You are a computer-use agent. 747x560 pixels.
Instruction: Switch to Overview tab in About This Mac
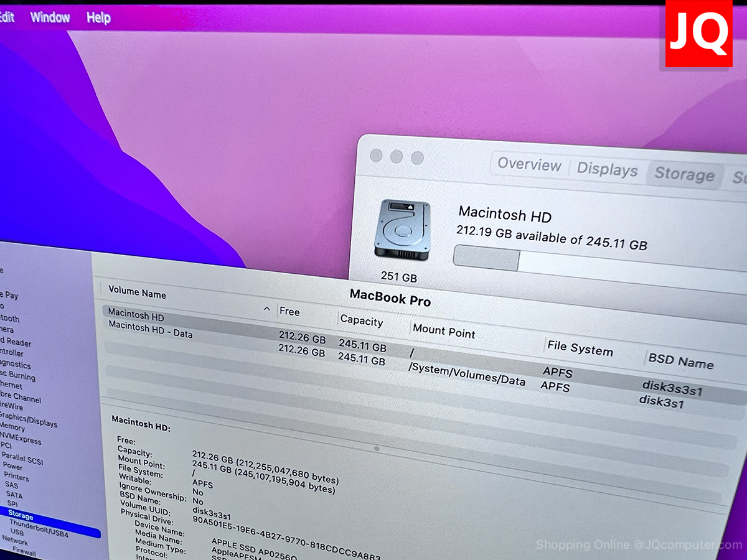[x=529, y=165]
